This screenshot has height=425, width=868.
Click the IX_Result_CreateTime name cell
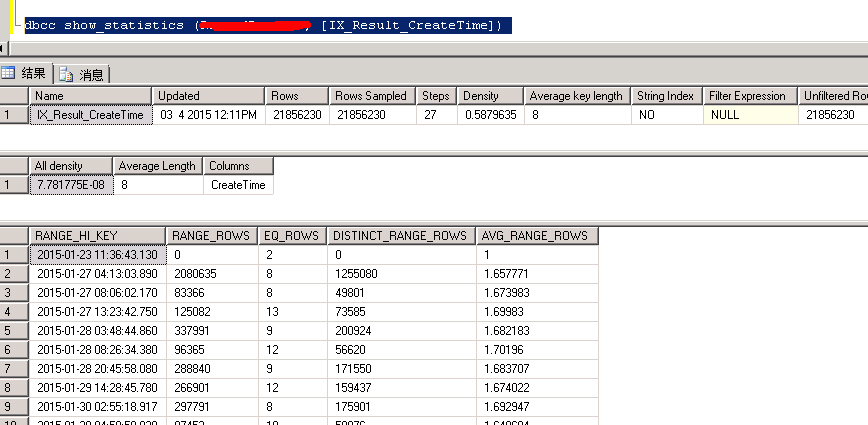(90, 115)
